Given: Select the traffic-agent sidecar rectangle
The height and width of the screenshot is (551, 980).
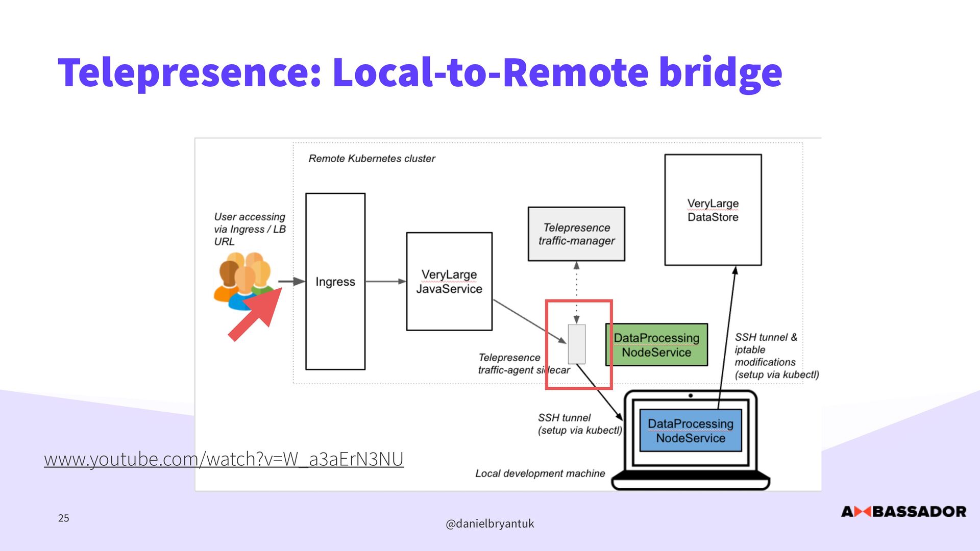Looking at the screenshot, I should pyautogui.click(x=577, y=344).
